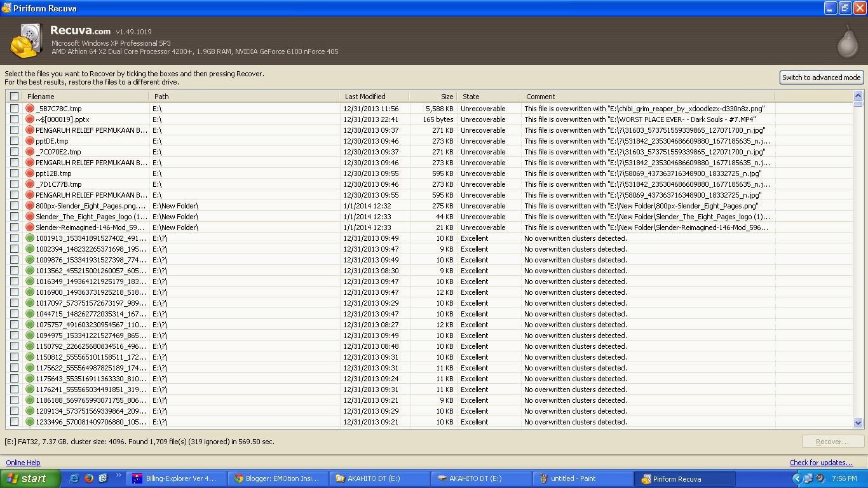Viewport: 868px width, 488px height.
Task: Tick the checkbox for _7D1C77B.tmp
Action: [14, 184]
